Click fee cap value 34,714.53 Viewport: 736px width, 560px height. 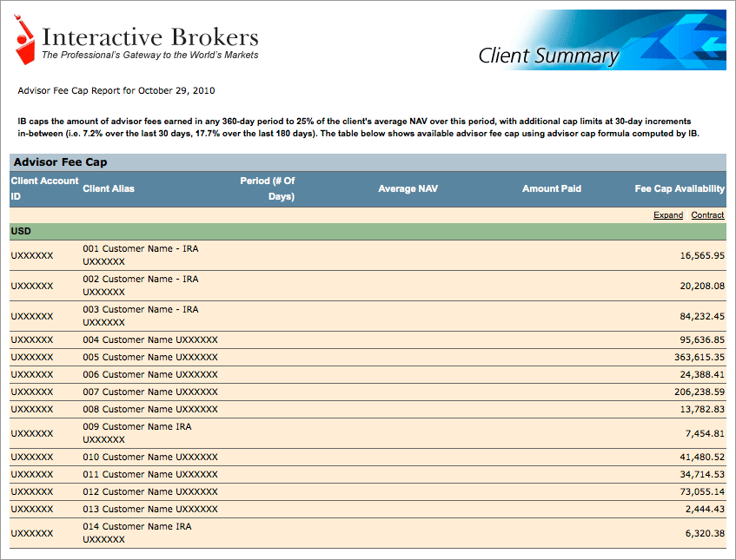pyautogui.click(x=702, y=474)
